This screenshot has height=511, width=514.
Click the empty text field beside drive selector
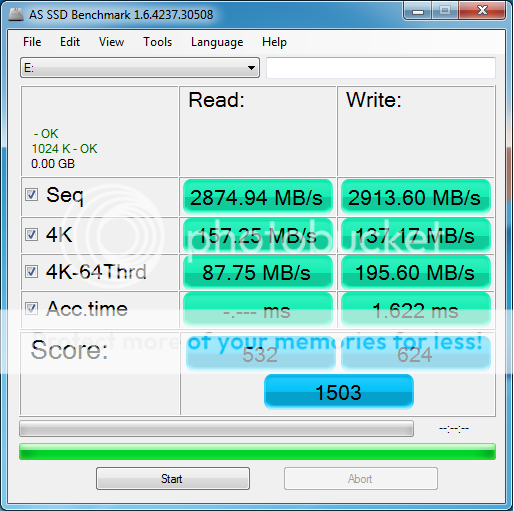(x=381, y=68)
